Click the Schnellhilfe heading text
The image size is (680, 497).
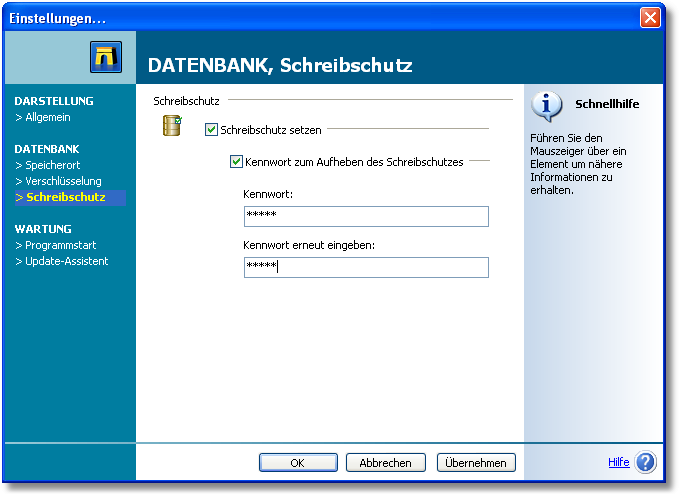[607, 104]
